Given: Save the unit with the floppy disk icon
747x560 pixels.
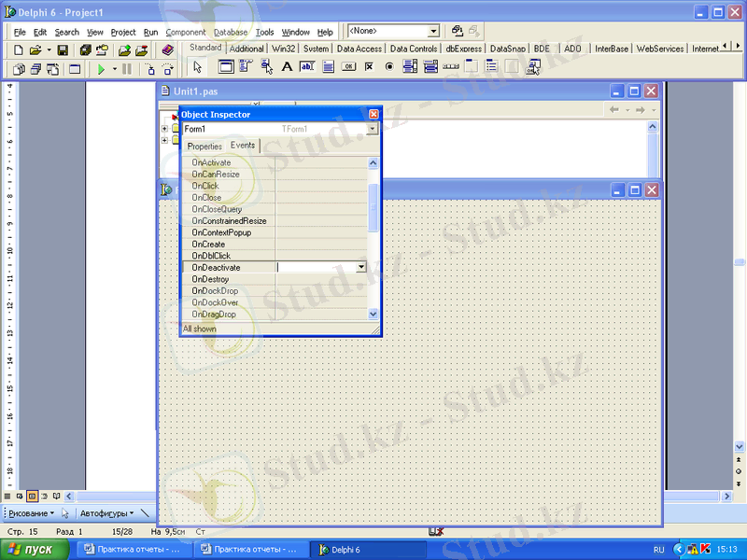Looking at the screenshot, I should (63, 50).
